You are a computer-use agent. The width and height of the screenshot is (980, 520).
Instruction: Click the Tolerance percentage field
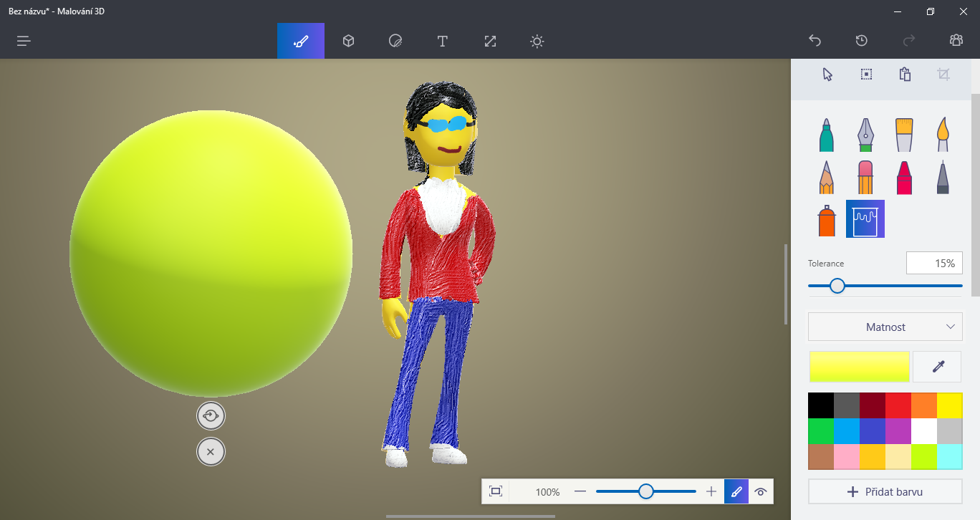click(934, 263)
